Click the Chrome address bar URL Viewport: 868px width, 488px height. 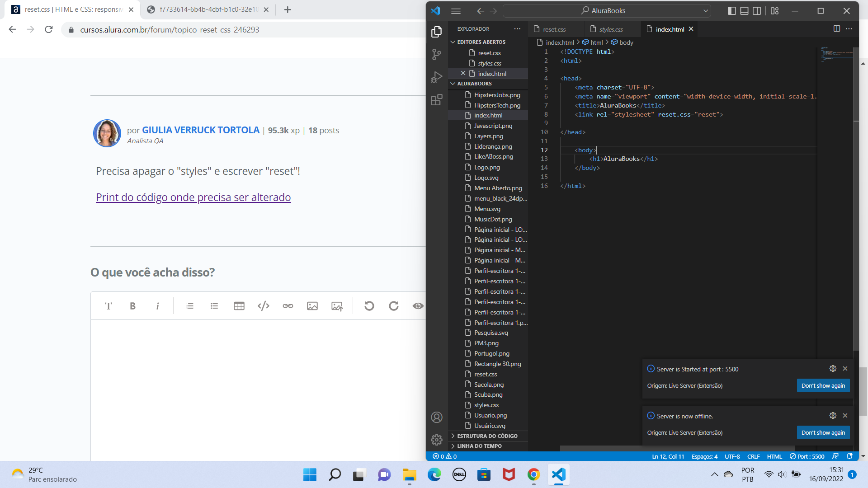click(x=170, y=29)
